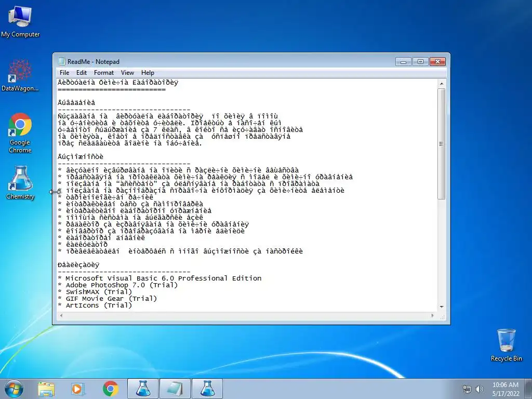Click the volume speaker tray icon
This screenshot has width=532, height=399.
point(480,389)
